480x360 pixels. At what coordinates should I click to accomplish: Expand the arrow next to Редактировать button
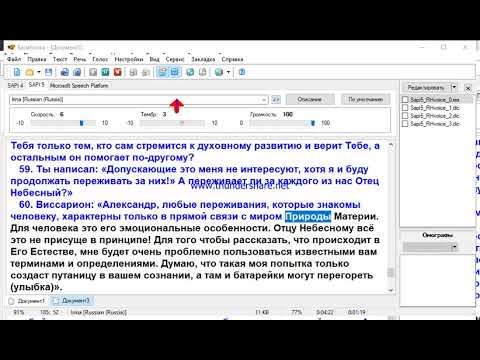[454, 88]
